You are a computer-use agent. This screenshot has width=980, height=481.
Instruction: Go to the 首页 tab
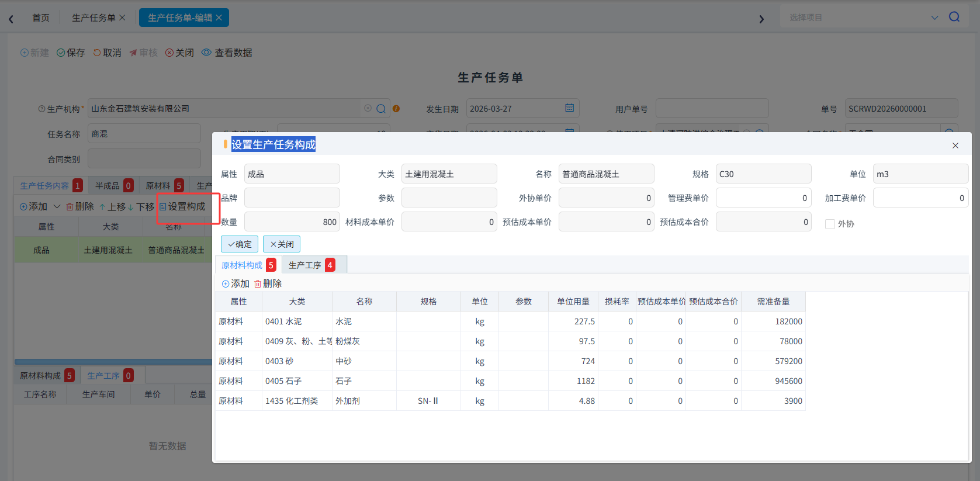pyautogui.click(x=41, y=18)
